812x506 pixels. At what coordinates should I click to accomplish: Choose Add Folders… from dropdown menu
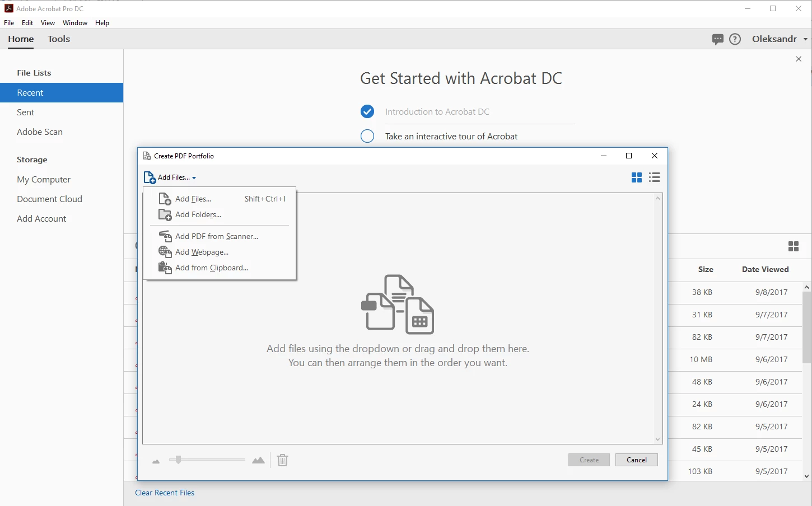click(221, 214)
